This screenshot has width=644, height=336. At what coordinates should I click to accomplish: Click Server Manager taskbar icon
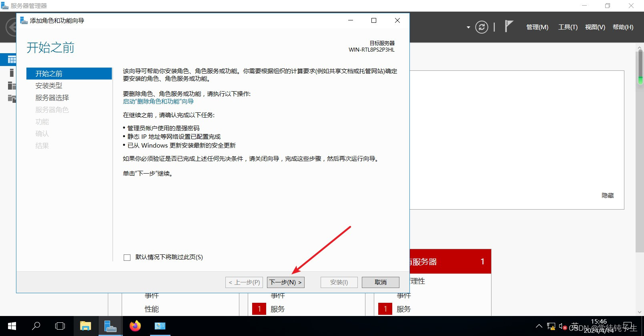(x=110, y=326)
